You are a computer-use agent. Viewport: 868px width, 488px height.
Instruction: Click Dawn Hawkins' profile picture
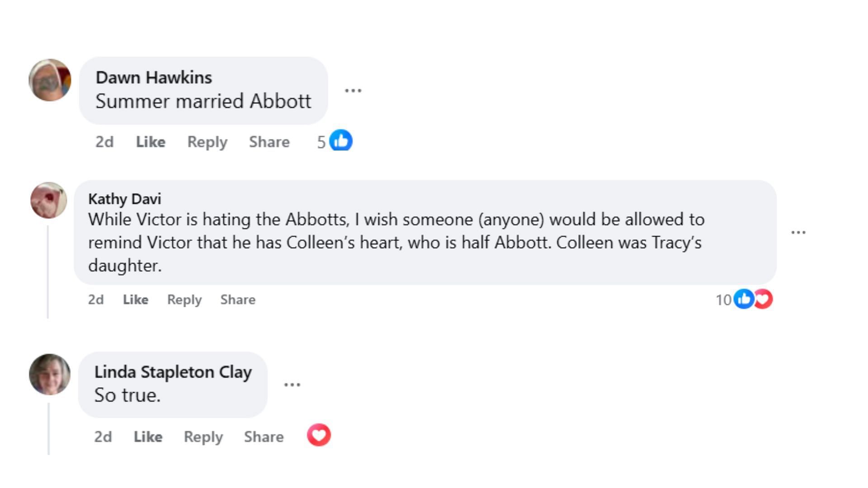point(50,80)
